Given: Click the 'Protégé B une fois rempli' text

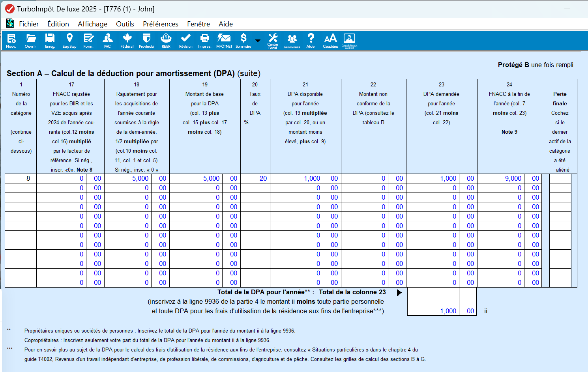Looking at the screenshot, I should point(536,65).
